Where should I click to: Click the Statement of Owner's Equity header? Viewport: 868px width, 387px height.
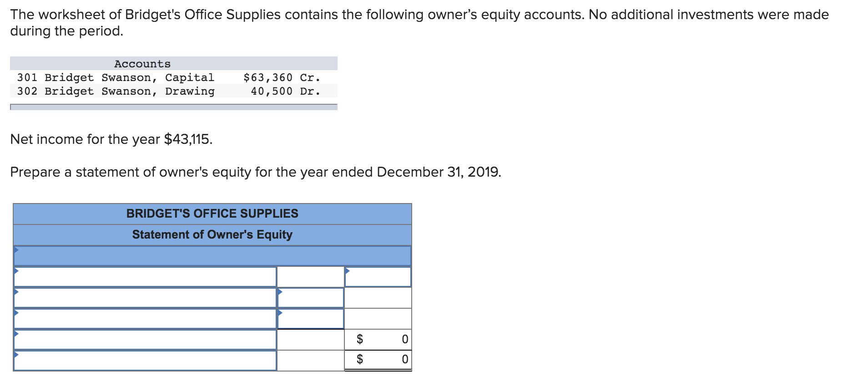[212, 234]
